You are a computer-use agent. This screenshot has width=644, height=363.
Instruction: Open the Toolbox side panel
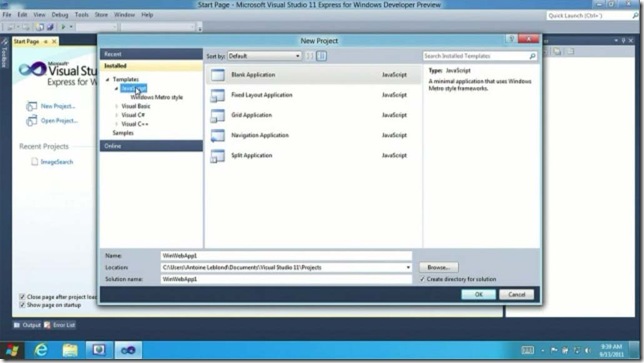(5, 53)
